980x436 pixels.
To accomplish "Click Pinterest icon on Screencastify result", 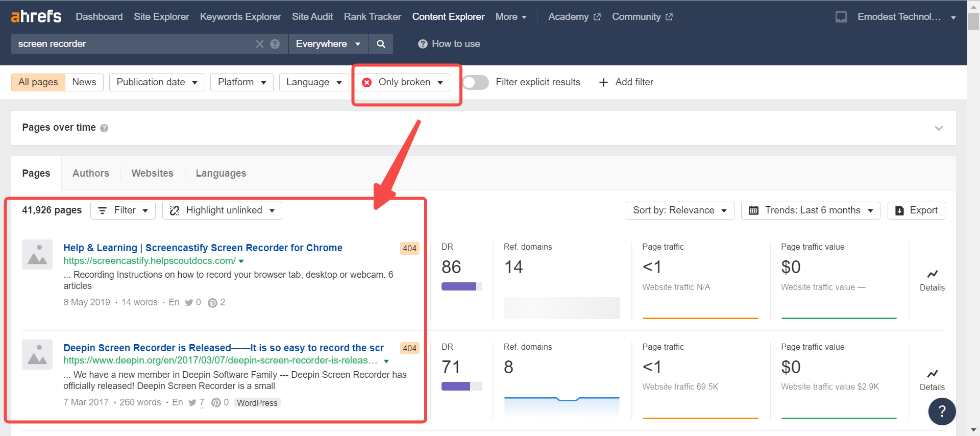I will (x=212, y=303).
